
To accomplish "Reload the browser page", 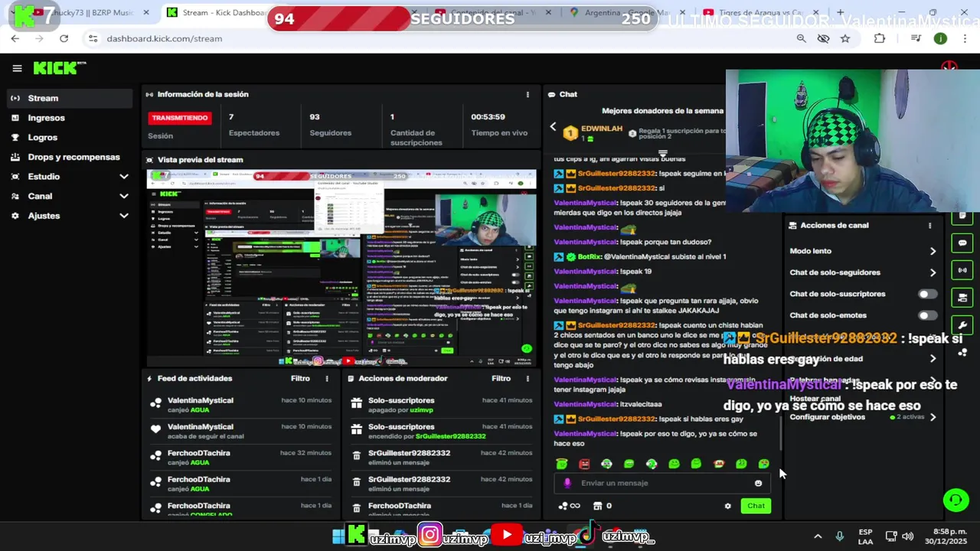I will click(x=64, y=38).
